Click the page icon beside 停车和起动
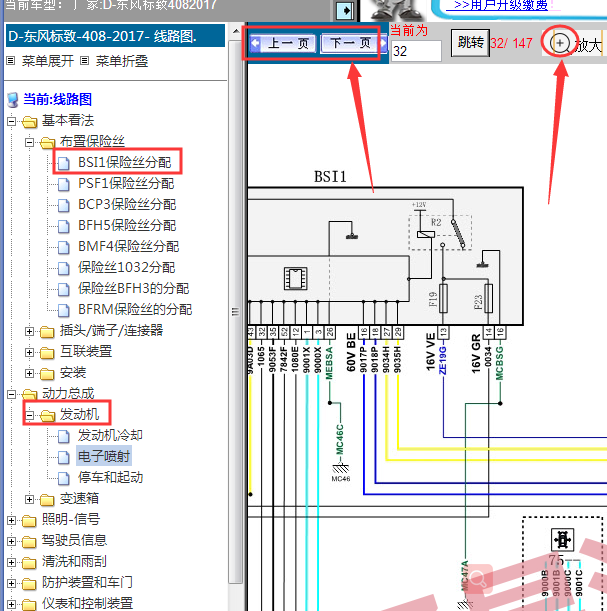Viewport: 607px width, 611px height. (x=64, y=478)
